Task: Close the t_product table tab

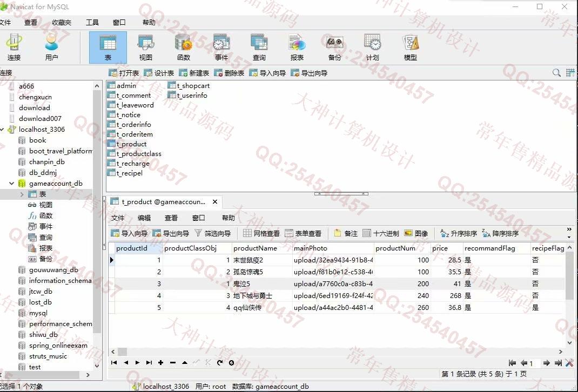Action: pyautogui.click(x=214, y=202)
